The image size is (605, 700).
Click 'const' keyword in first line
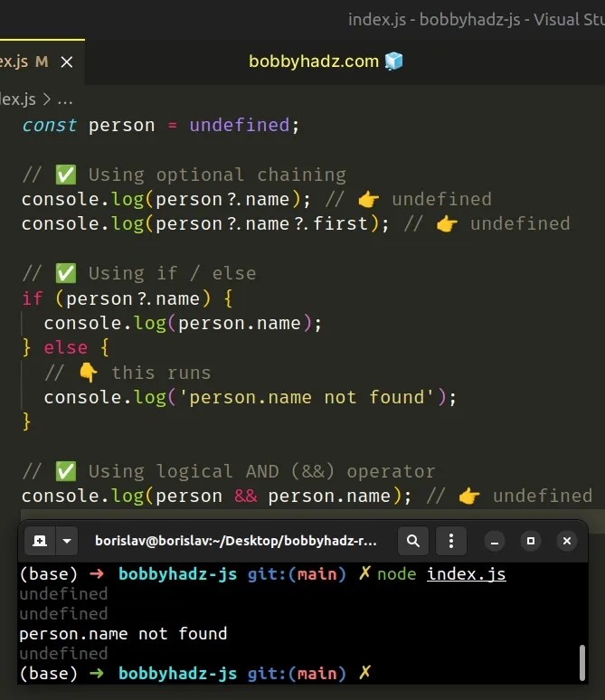coord(50,126)
